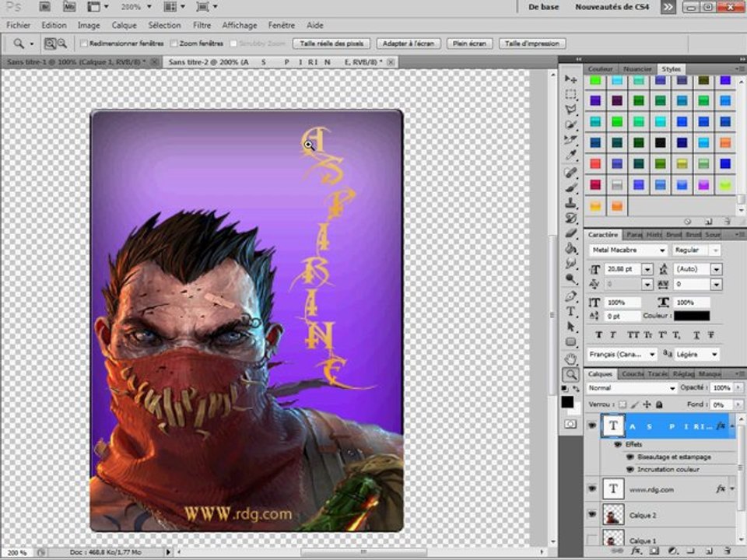Delete layer using trash icon
Screen dimensions: 747x560
(x=727, y=551)
